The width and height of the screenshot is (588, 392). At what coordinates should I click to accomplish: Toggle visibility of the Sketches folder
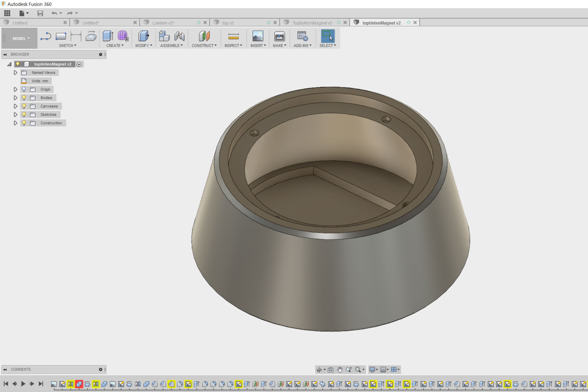(24, 115)
